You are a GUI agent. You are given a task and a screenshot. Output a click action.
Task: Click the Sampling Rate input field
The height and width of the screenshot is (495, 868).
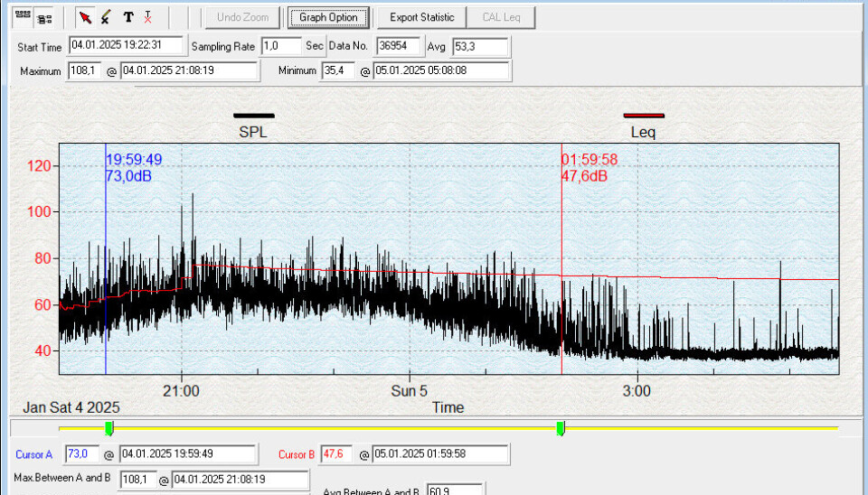(x=281, y=46)
